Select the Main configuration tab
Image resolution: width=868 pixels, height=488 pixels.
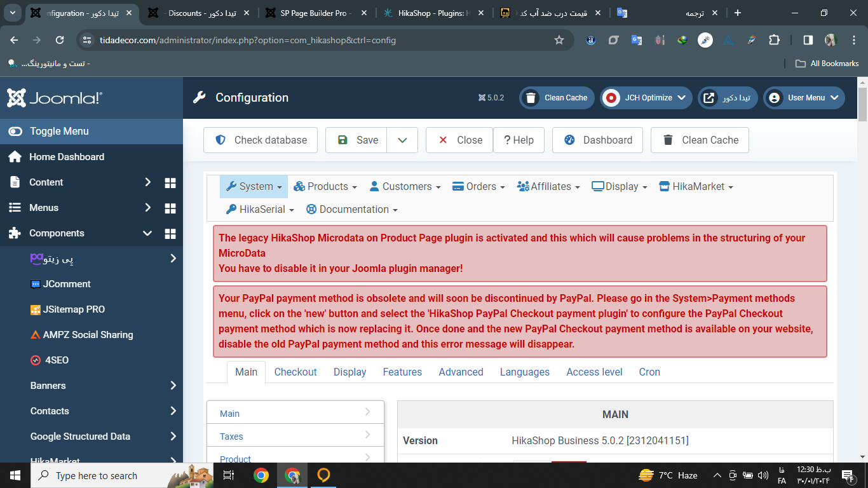pyautogui.click(x=247, y=372)
